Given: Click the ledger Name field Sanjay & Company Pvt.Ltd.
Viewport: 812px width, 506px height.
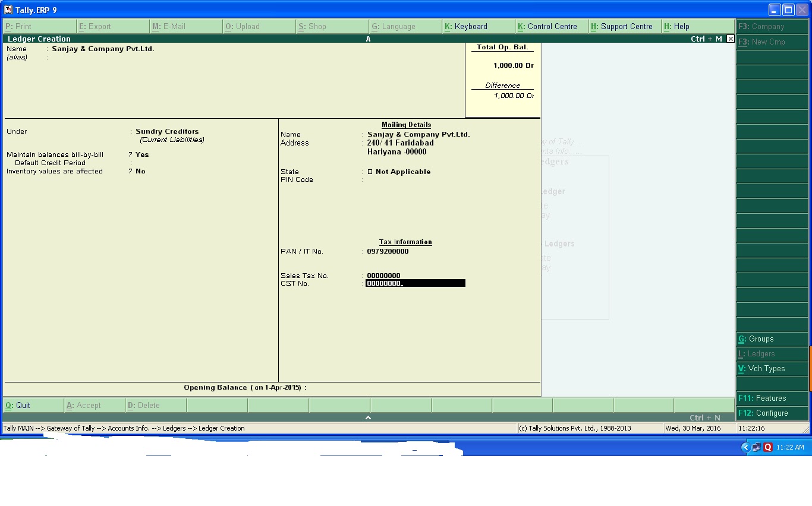Looking at the screenshot, I should 103,49.
